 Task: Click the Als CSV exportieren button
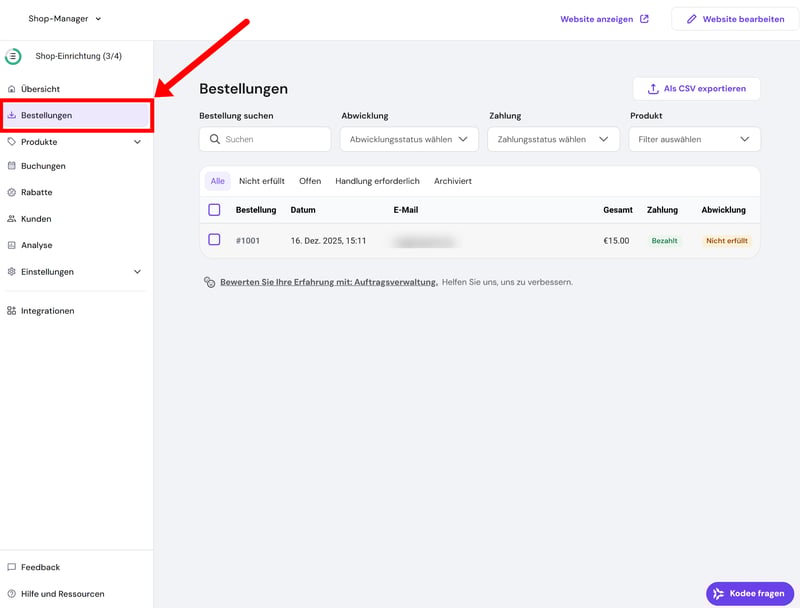pos(696,89)
